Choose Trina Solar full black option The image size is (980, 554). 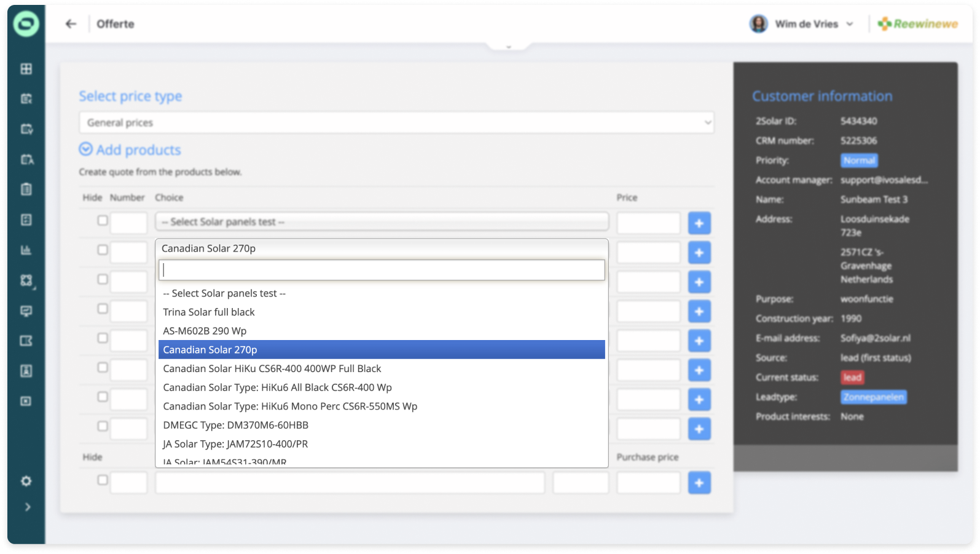pos(382,312)
